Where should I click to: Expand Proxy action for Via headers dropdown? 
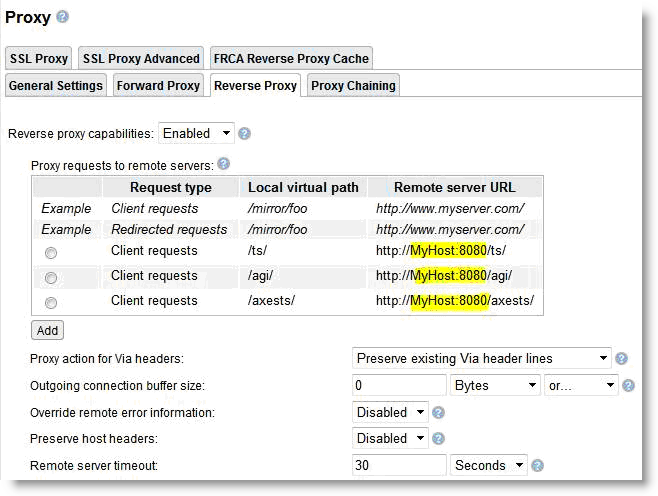(x=482, y=358)
